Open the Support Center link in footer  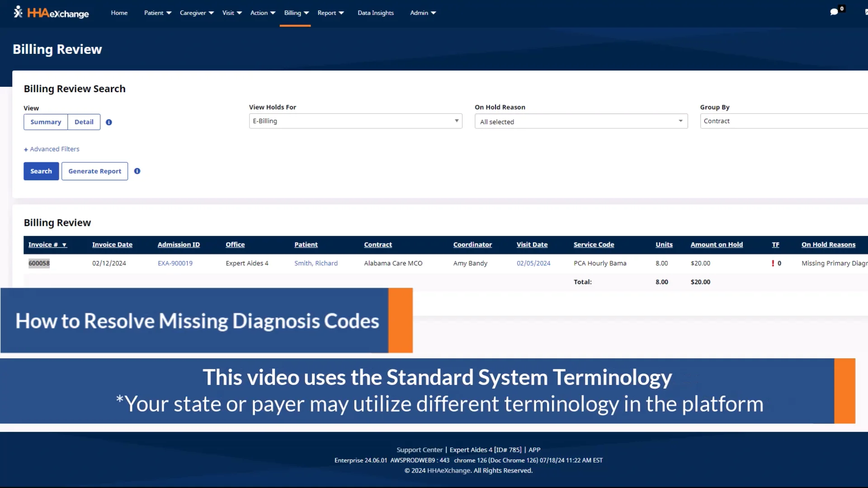(419, 450)
